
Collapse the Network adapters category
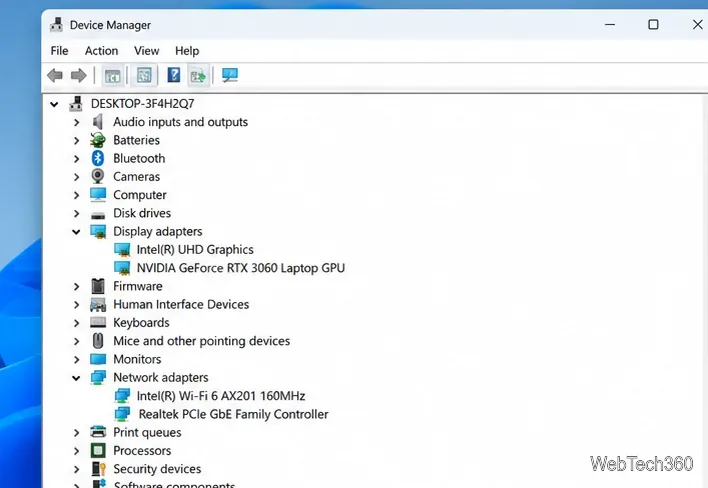(76, 378)
